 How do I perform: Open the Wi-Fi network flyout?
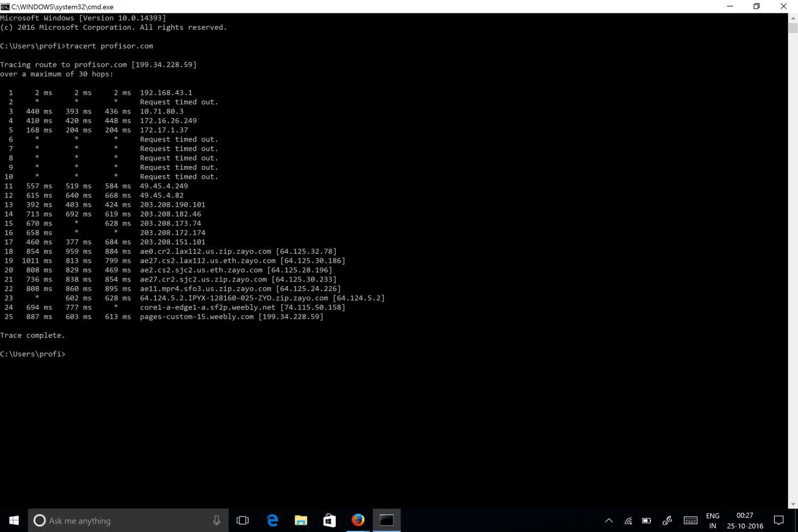click(628, 521)
